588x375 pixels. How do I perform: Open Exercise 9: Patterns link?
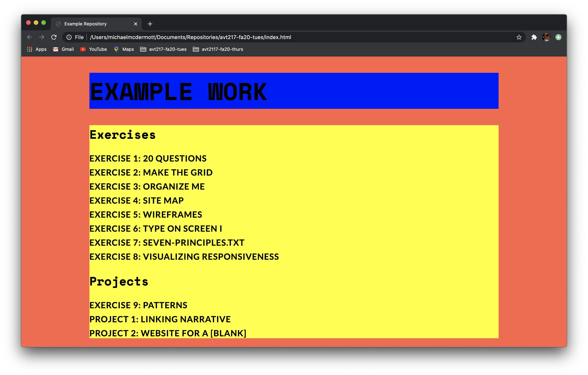138,305
